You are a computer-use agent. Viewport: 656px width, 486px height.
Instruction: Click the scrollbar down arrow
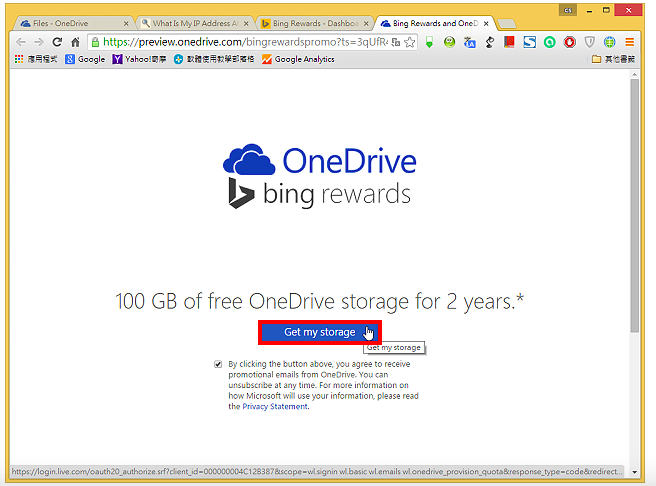point(635,472)
